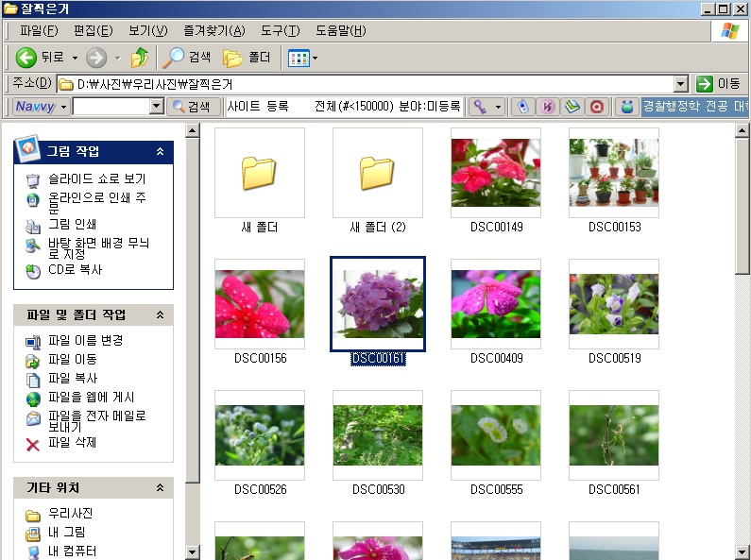The width and height of the screenshot is (751, 560).
Task: Select the DSC00156 photo thumbnail
Action: pos(259,304)
